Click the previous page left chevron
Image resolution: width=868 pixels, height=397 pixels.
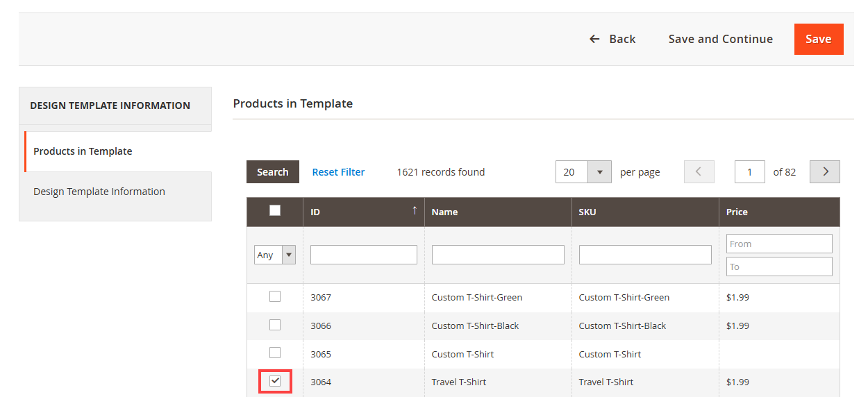pos(699,172)
